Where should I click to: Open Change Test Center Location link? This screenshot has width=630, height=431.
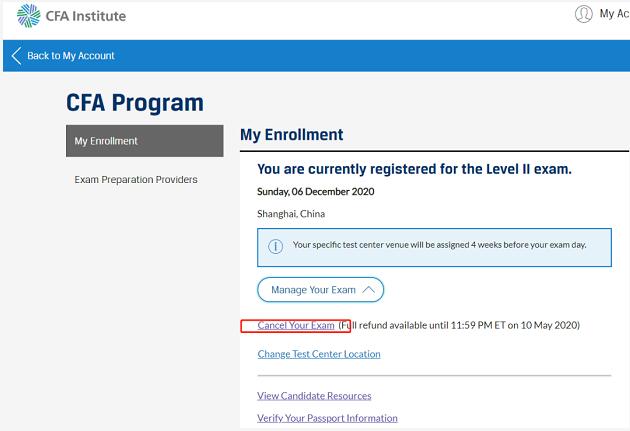pos(319,354)
